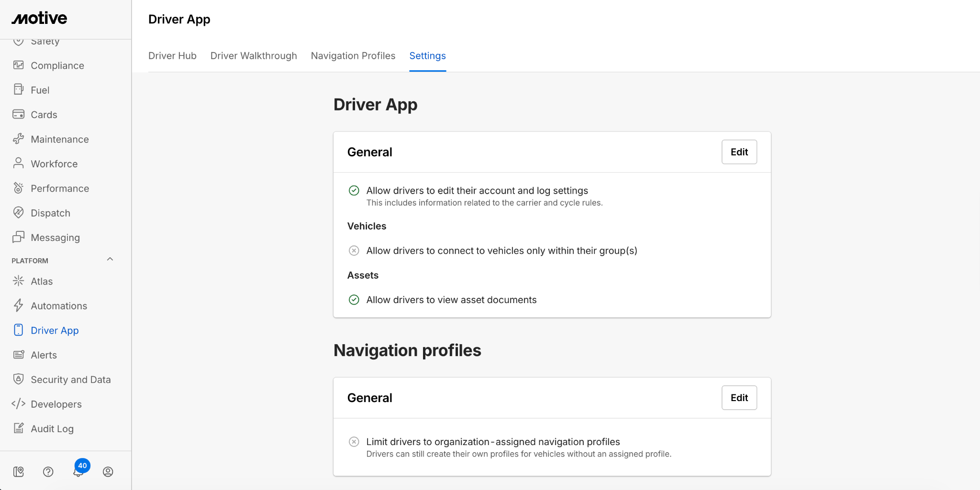Open the Fuel section
980x490 pixels.
click(x=40, y=90)
